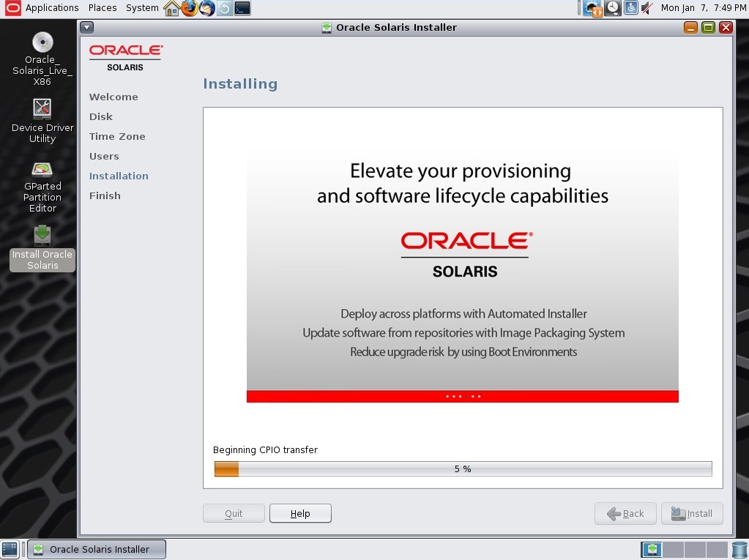Viewport: 749px width, 560px height.
Task: Launch Thunderbird mail from the top panel
Action: (207, 8)
